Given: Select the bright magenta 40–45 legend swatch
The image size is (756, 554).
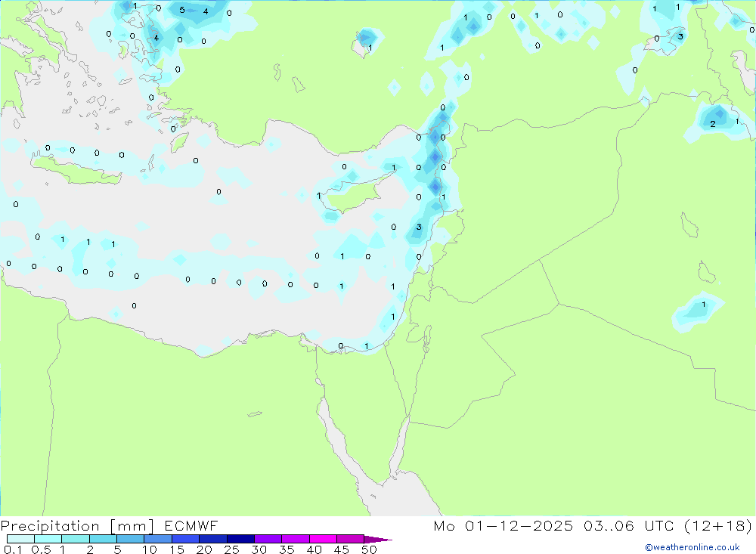Looking at the screenshot, I should click(x=323, y=539).
